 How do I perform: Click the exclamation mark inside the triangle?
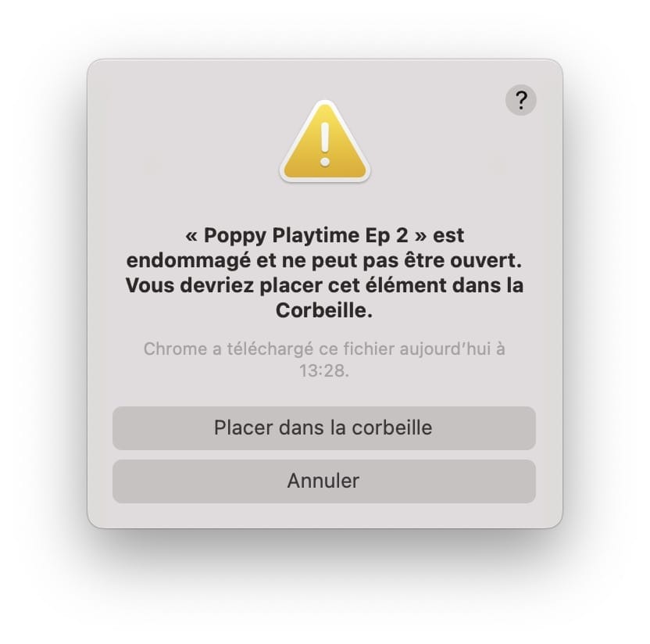point(325,144)
